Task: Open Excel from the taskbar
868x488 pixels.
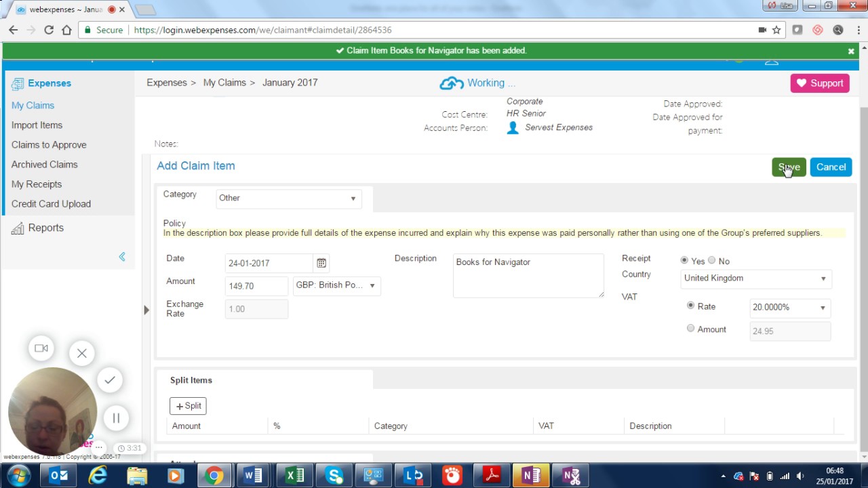Action: pos(294,476)
